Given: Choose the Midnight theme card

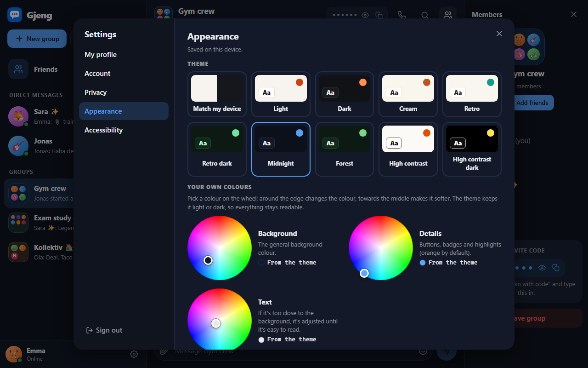Looking at the screenshot, I should point(281,149).
